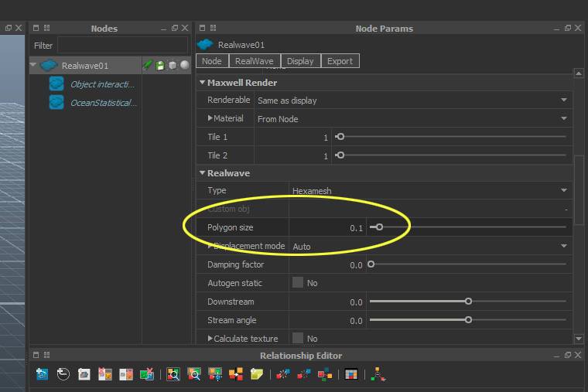
Task: Click the Polygon size value field 0.1
Action: 326,227
